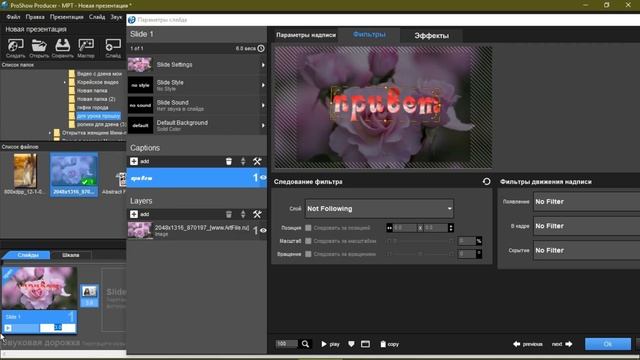Select Slide 1 thumbnail in slide list
The width and height of the screenshot is (640, 360).
coord(39,288)
